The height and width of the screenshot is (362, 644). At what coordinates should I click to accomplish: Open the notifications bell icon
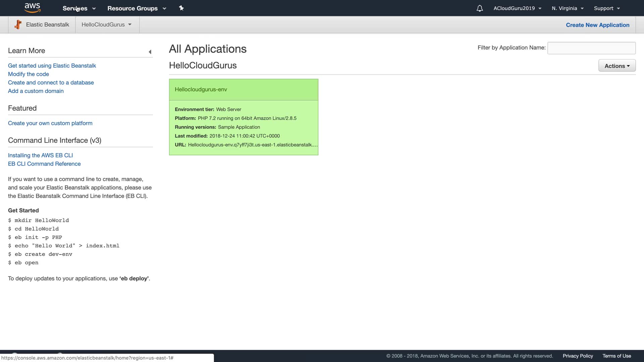479,8
